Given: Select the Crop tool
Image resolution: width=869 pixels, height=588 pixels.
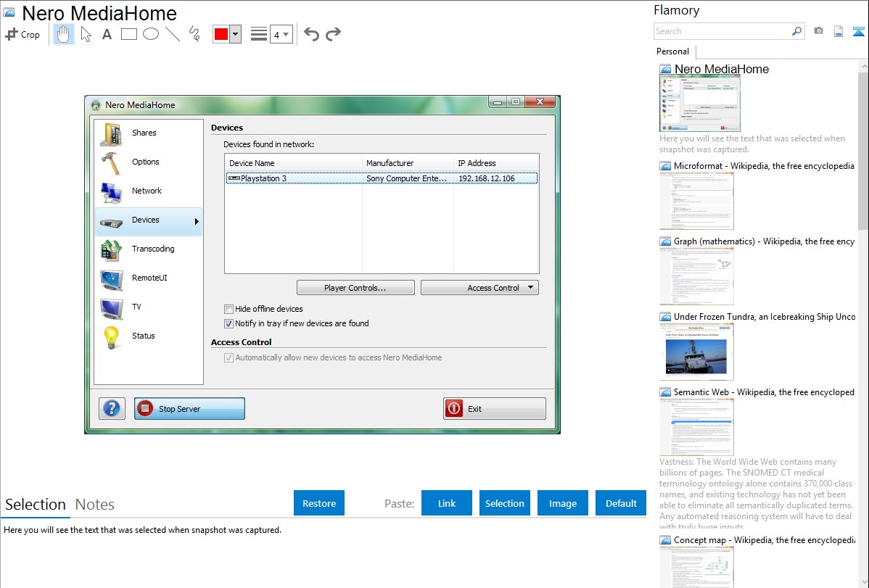Looking at the screenshot, I should (x=22, y=34).
